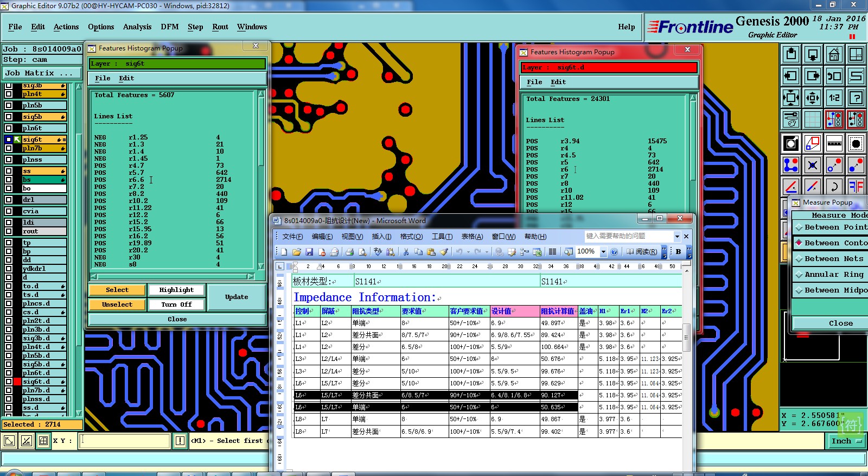Select Between Nets measure mode option

[830, 259]
